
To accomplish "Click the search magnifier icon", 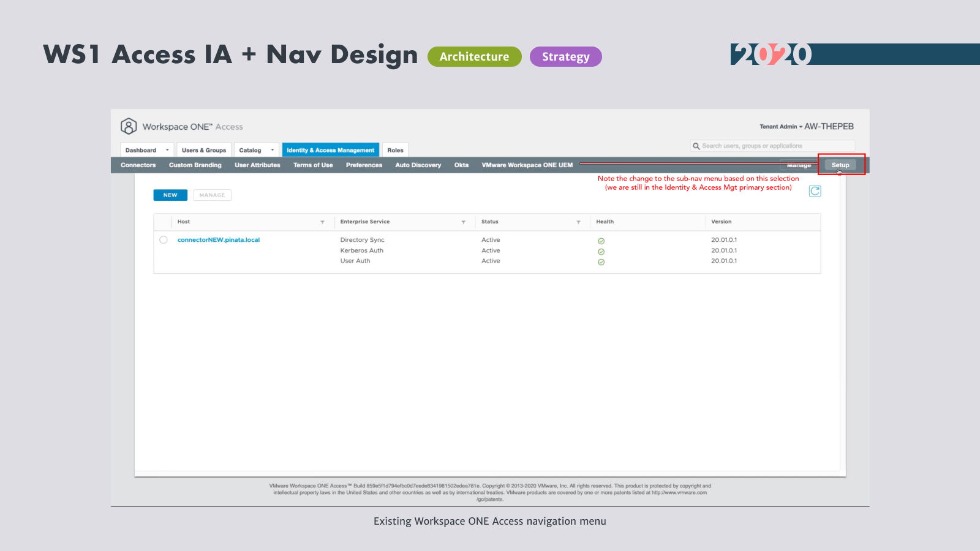I will [696, 146].
